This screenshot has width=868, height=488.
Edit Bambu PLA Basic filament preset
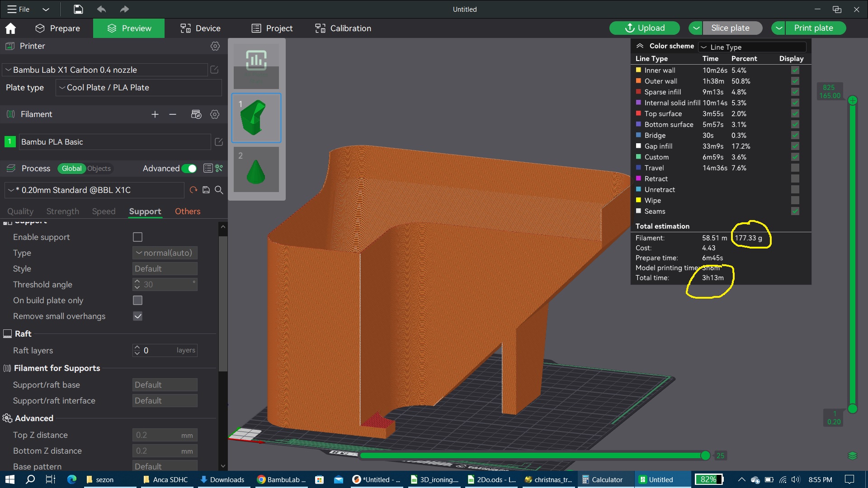pyautogui.click(x=219, y=142)
